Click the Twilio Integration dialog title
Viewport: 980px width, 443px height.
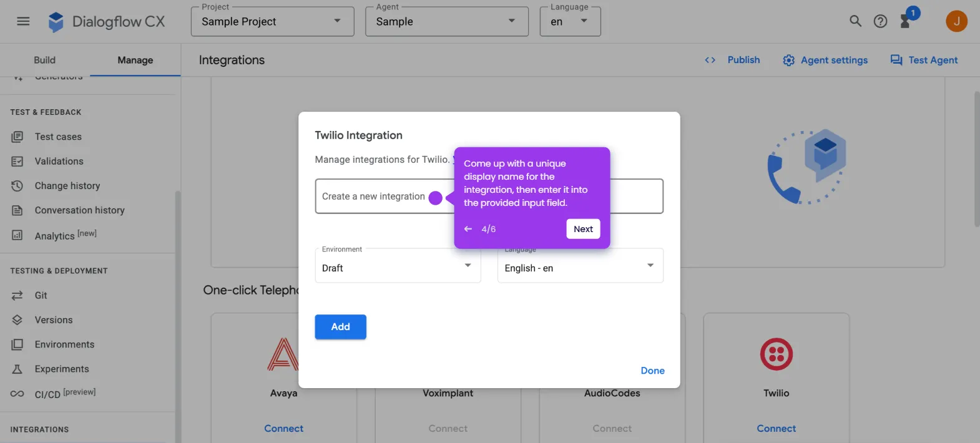358,135
